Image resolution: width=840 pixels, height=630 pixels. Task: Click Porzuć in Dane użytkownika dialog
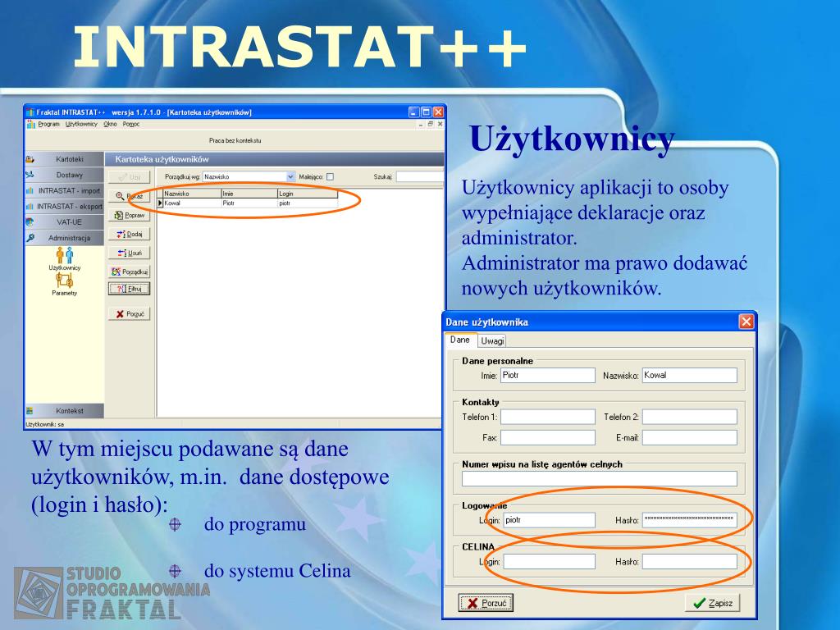pyautogui.click(x=486, y=603)
